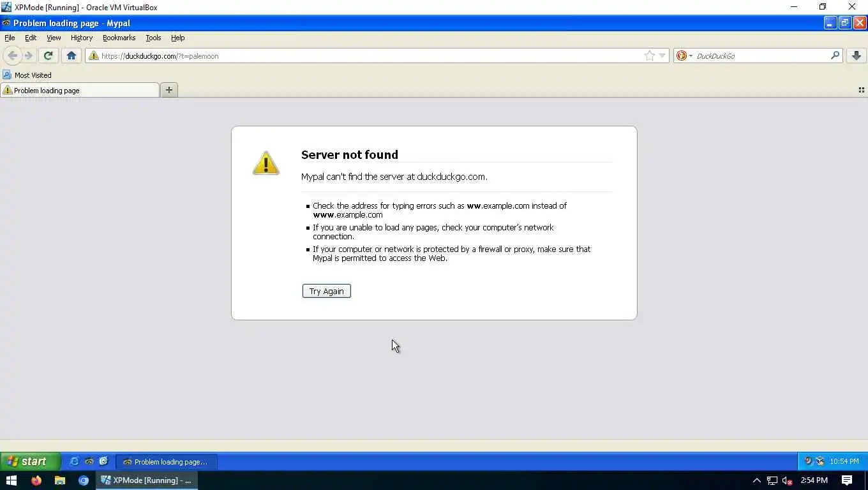This screenshot has height=490, width=868.
Task: Open the Home page button
Action: (71, 56)
